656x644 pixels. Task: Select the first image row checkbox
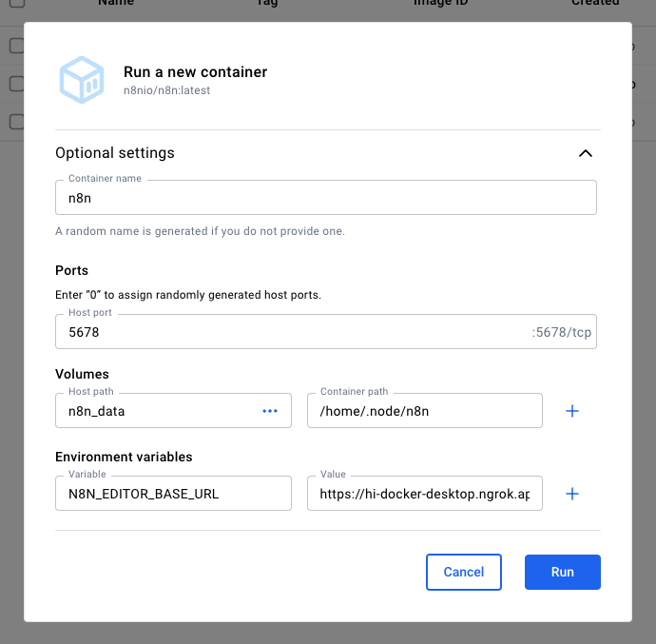click(x=16, y=46)
